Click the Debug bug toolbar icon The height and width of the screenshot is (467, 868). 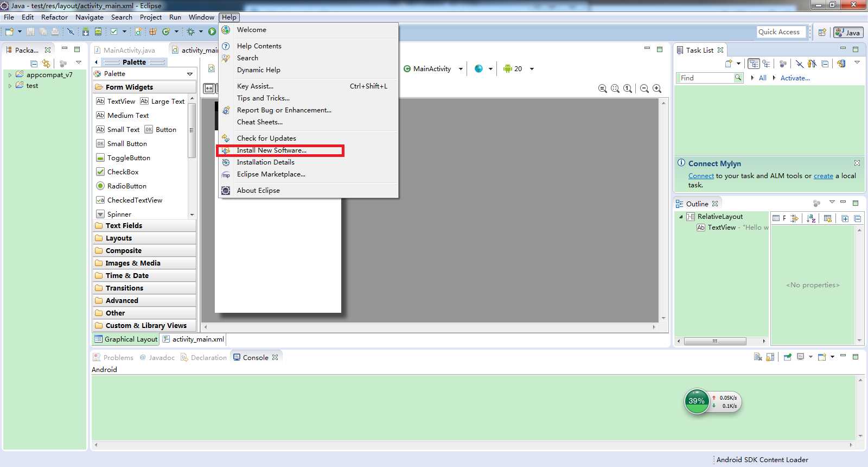190,31
